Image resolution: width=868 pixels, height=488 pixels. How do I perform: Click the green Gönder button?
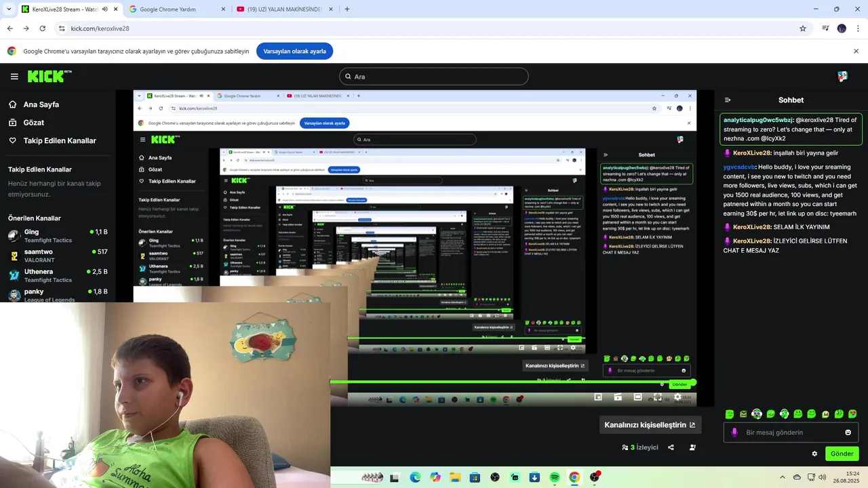pos(842,453)
